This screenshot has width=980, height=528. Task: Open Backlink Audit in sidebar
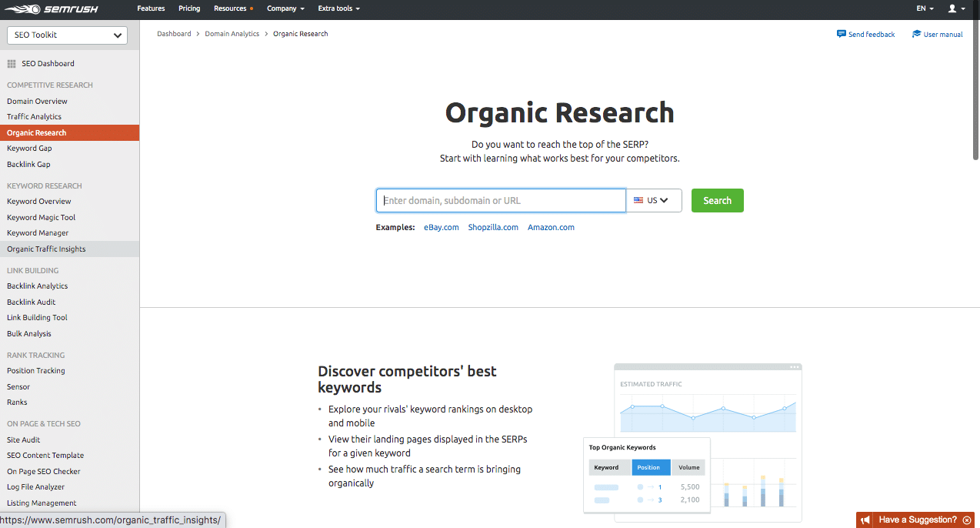[32, 302]
